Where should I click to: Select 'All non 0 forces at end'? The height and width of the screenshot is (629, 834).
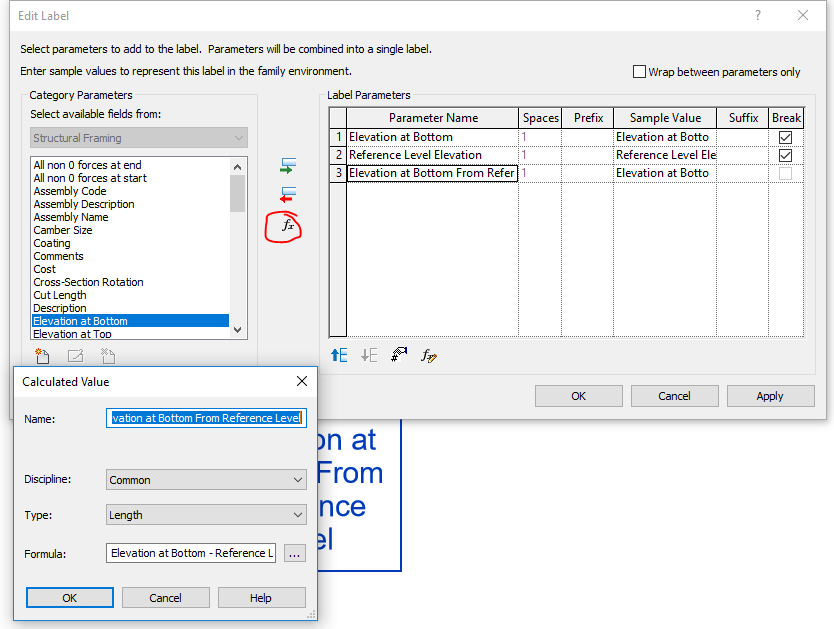click(130, 165)
